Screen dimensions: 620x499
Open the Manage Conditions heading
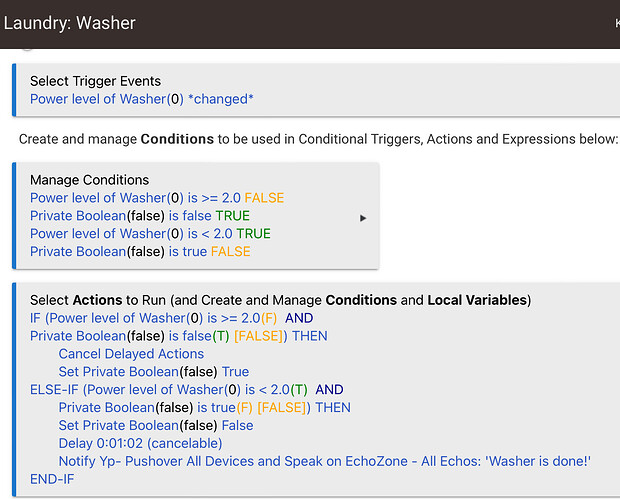89,180
